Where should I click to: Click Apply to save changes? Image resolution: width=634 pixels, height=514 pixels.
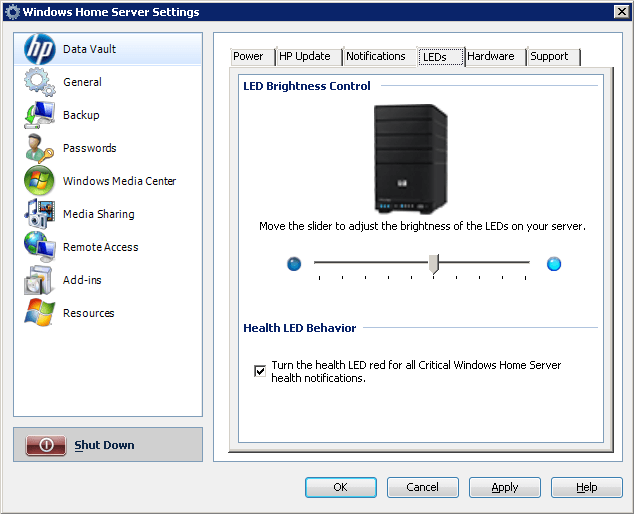pyautogui.click(x=505, y=487)
